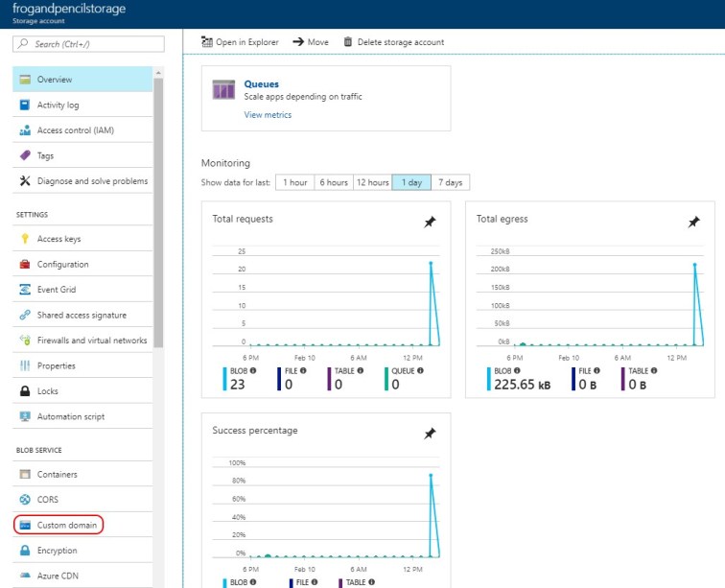The width and height of the screenshot is (725, 588).
Task: Switch monitoring range to 7 days
Action: pos(450,182)
